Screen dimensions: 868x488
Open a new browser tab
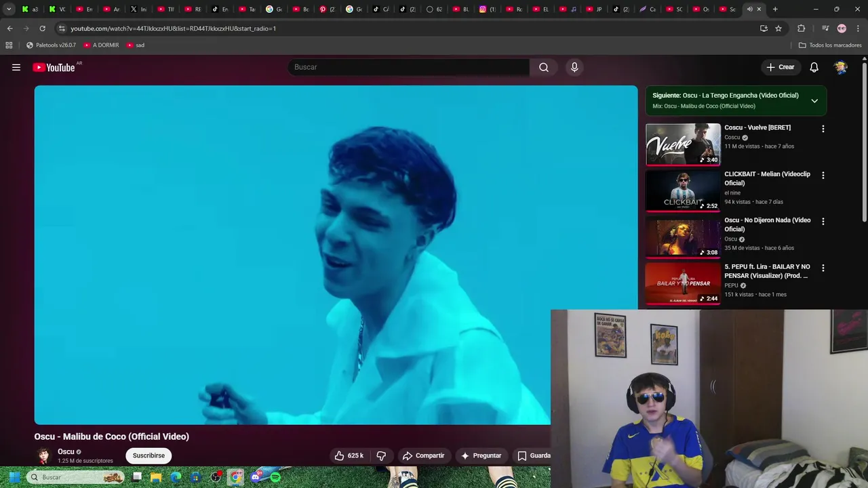coord(775,9)
